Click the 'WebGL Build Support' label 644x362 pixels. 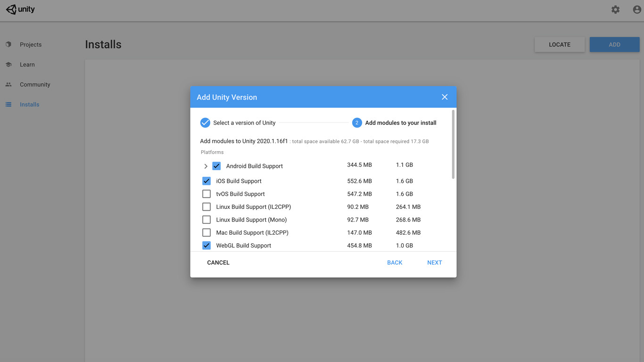(x=244, y=245)
